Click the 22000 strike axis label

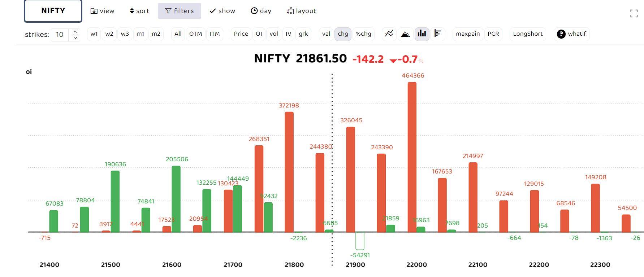click(416, 265)
